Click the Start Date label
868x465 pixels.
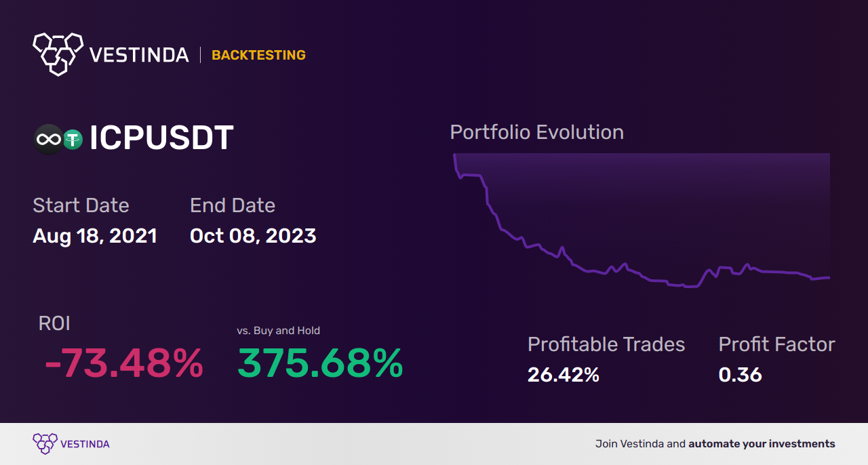pos(81,205)
